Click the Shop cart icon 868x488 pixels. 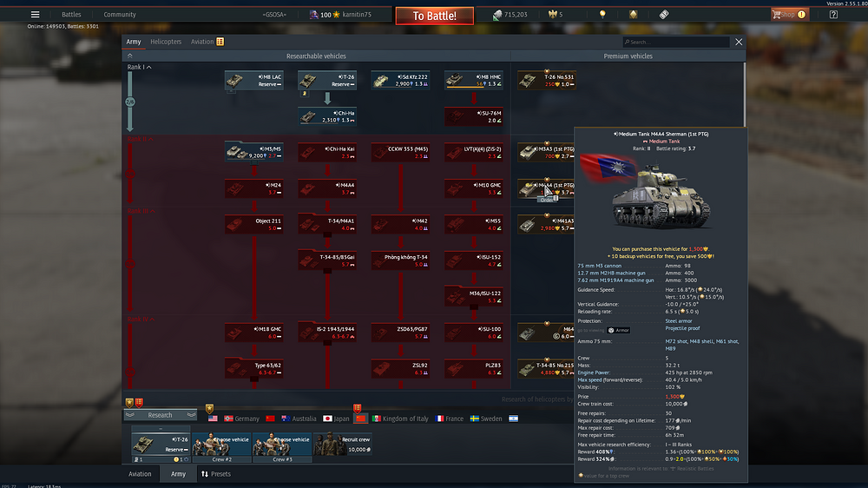point(778,15)
